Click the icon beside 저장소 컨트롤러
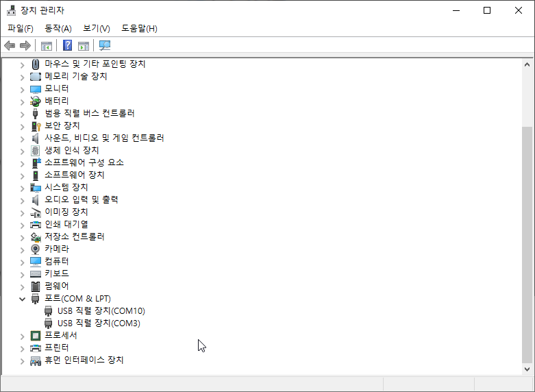Image resolution: width=535 pixels, height=392 pixels. (x=36, y=237)
